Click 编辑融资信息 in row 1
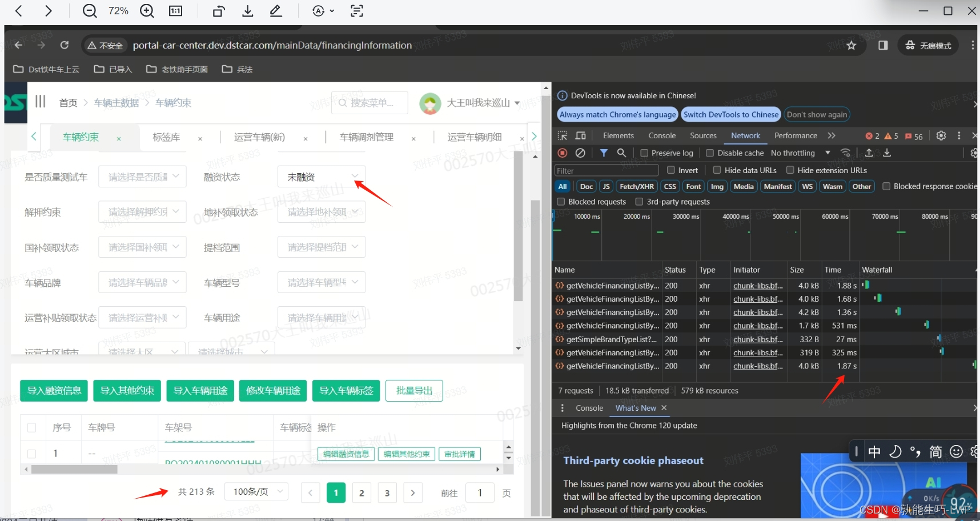The width and height of the screenshot is (980, 521). click(x=346, y=454)
